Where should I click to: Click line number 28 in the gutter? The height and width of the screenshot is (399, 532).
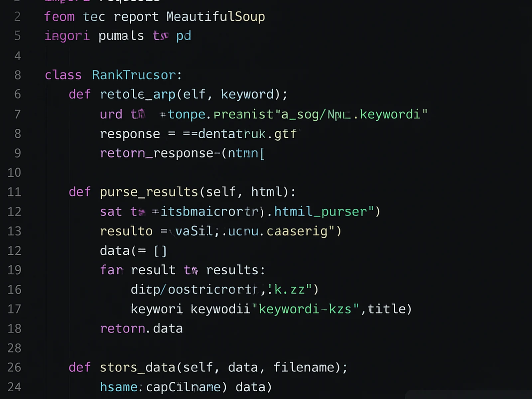14,348
